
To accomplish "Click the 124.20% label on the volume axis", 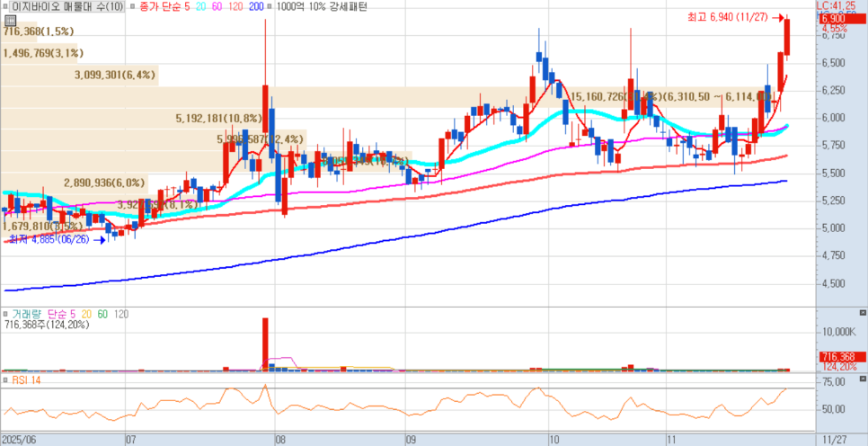I will (x=838, y=366).
